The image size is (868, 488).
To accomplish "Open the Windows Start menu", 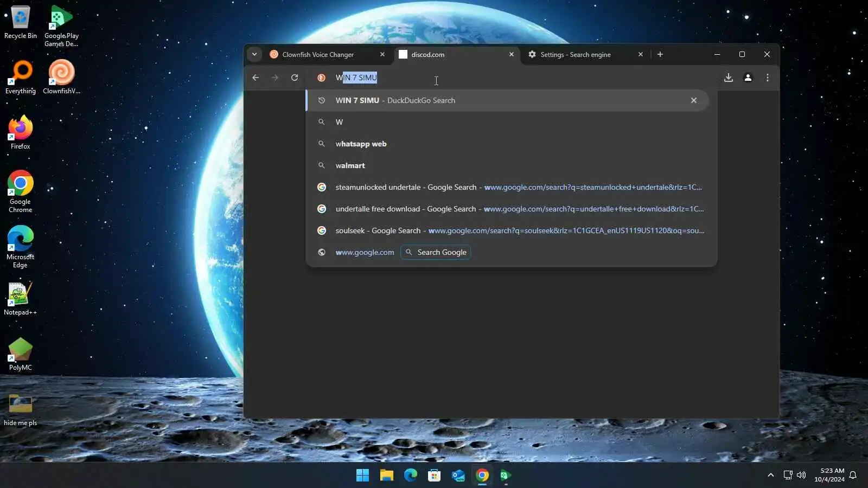I will tap(362, 476).
